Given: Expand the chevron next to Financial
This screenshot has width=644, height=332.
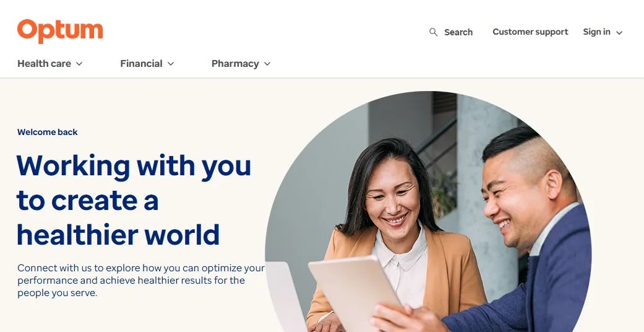Looking at the screenshot, I should (171, 64).
